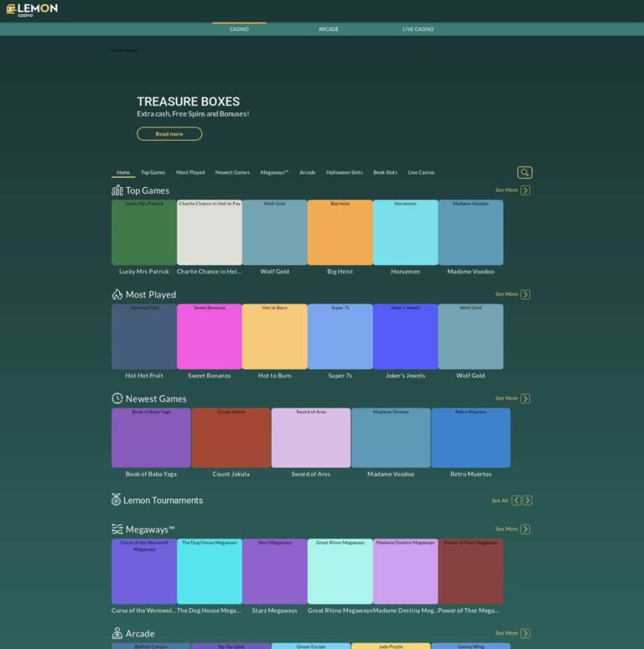Open the Big Heist game tile
The height and width of the screenshot is (649, 644).
point(340,232)
